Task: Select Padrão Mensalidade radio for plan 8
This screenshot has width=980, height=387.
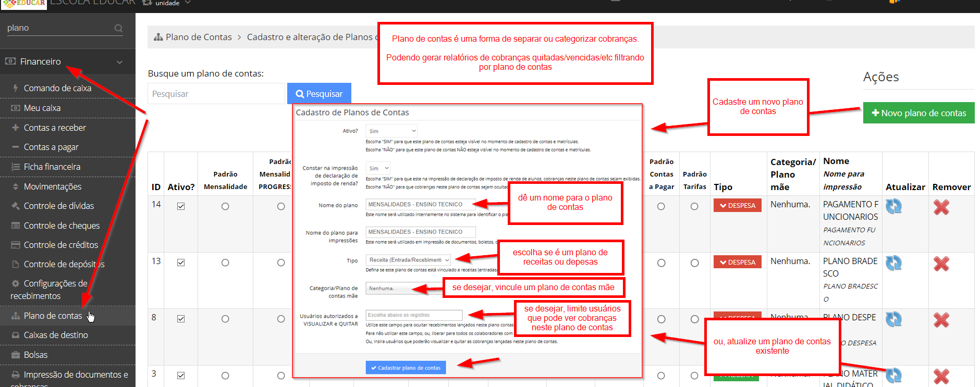Action: pyautogui.click(x=225, y=319)
